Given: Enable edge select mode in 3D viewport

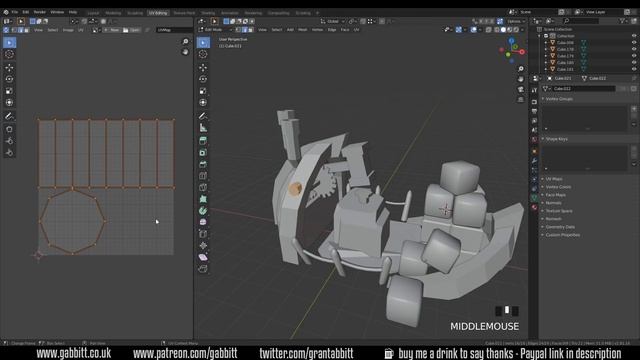Looking at the screenshot, I should tap(244, 30).
